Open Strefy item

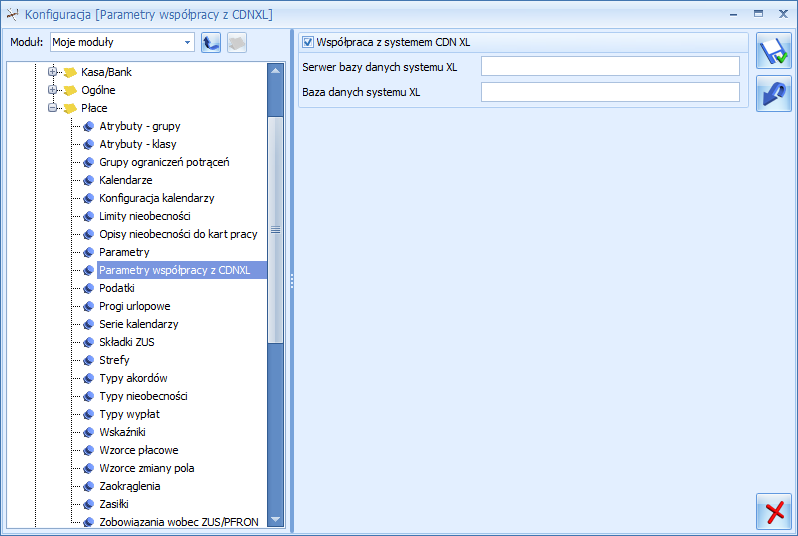[x=114, y=360]
